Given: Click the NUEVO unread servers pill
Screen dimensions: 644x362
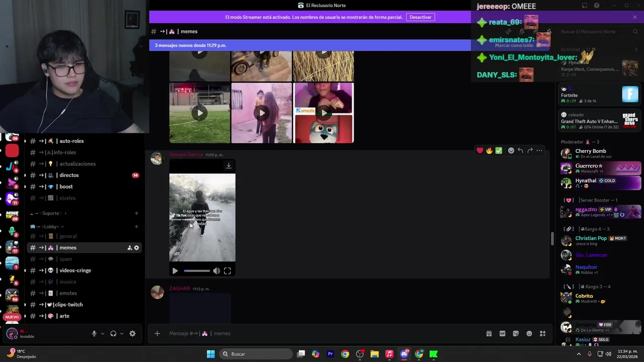Looking at the screenshot, I should tap(12, 317).
